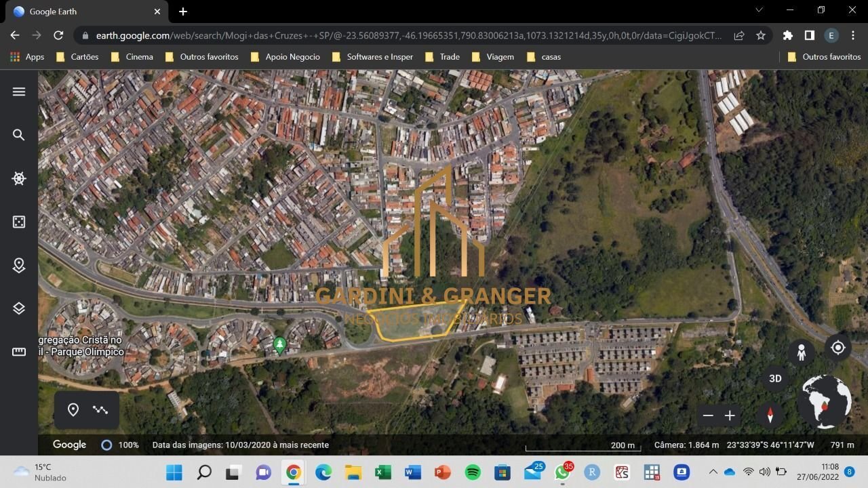This screenshot has width=868, height=488.
Task: Open Voyager ship's wheel icon
Action: coord(19,179)
